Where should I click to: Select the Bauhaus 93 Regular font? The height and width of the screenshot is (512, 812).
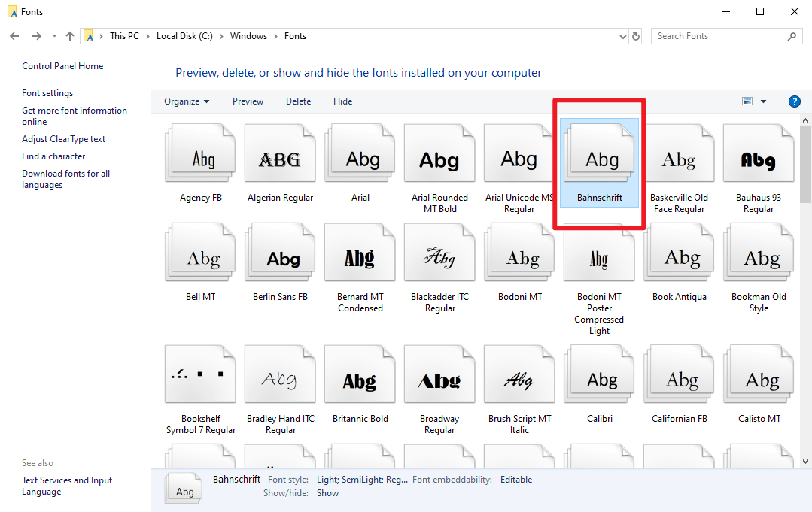click(x=759, y=153)
